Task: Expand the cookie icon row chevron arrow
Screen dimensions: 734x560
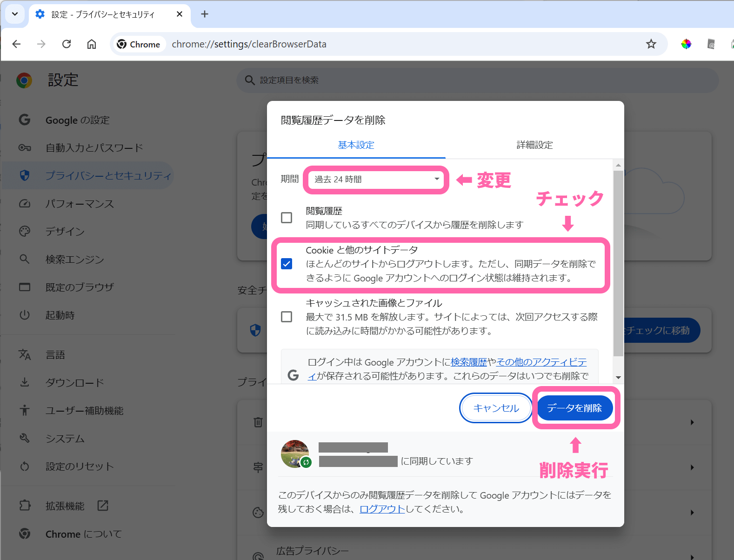Action: click(692, 513)
